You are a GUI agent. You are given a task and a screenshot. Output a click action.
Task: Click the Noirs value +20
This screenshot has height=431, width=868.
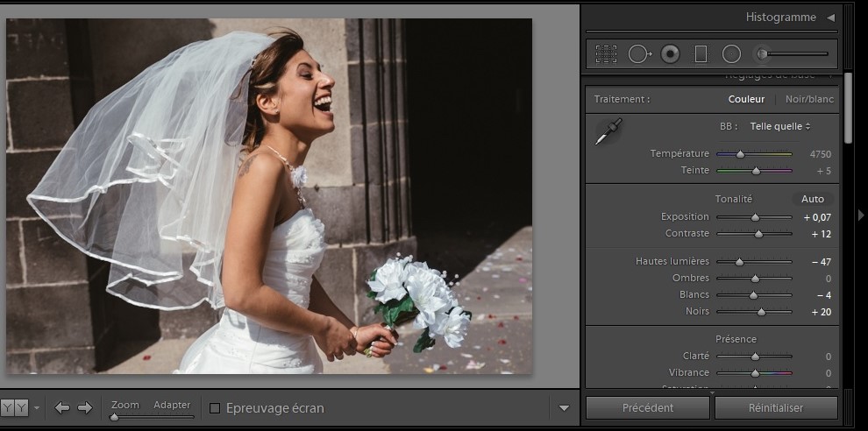tap(822, 312)
